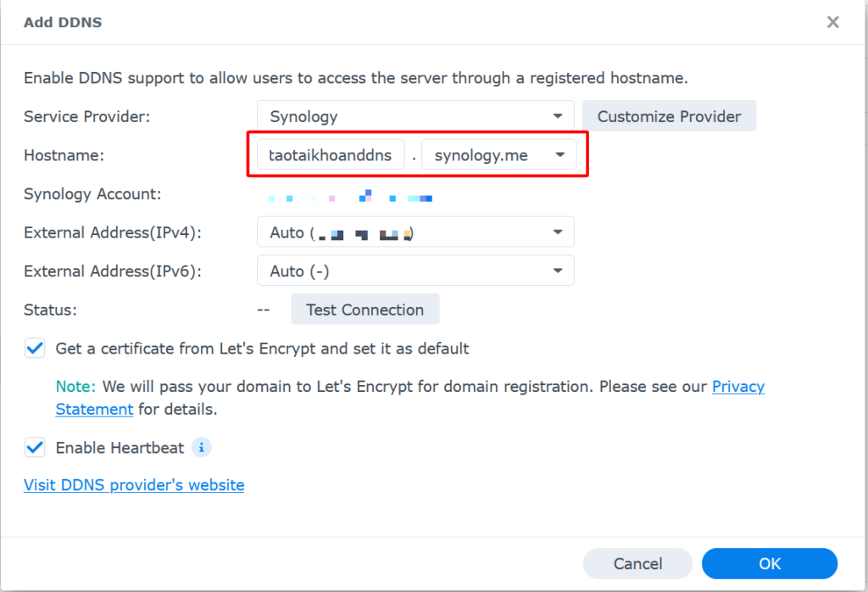
Task: Click the External Address IPv6 dropdown arrow
Action: (559, 270)
